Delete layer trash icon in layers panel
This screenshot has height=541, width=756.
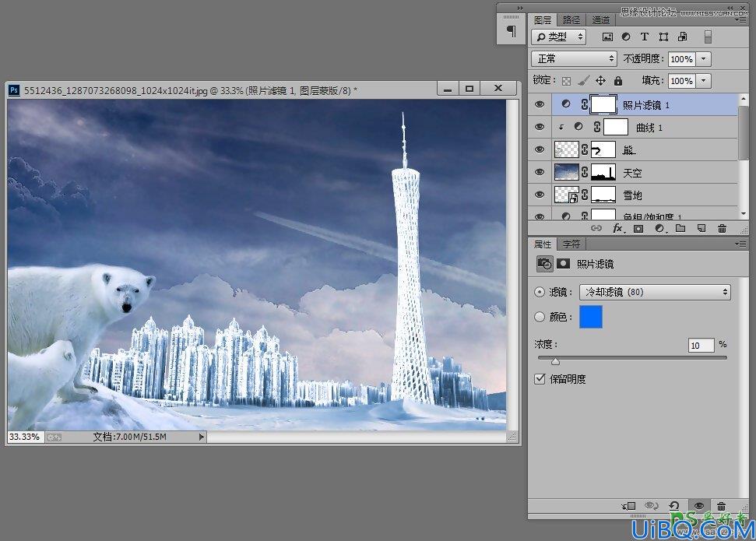tap(722, 229)
